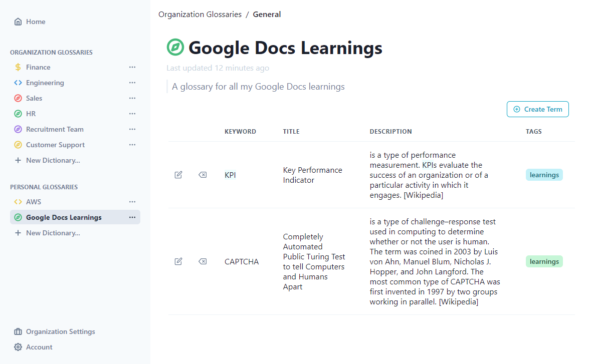This screenshot has width=593, height=364.
Task: Click the TITLE column header
Action: 291,131
